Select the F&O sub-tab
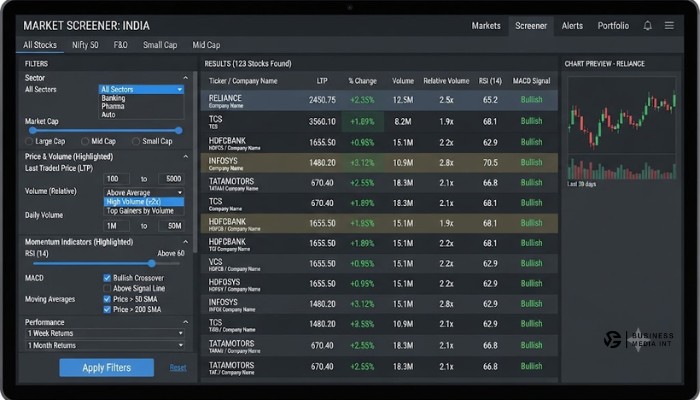Screen dimensions: 700x400 (120, 45)
